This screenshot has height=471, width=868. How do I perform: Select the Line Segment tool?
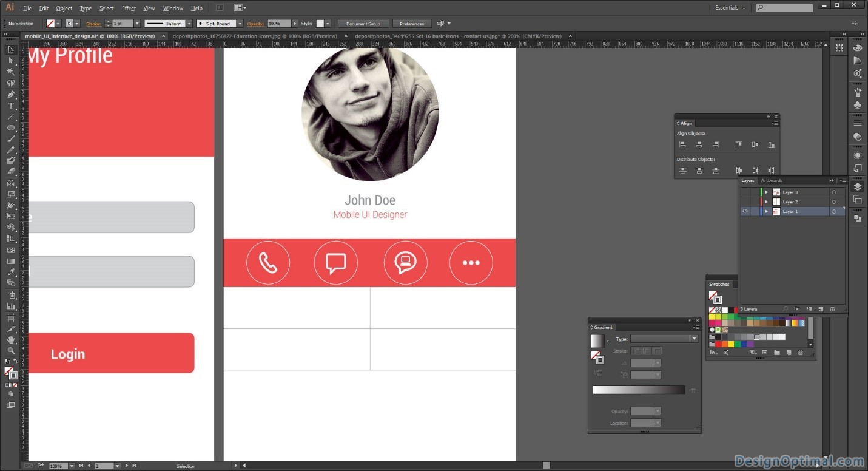(x=10, y=117)
